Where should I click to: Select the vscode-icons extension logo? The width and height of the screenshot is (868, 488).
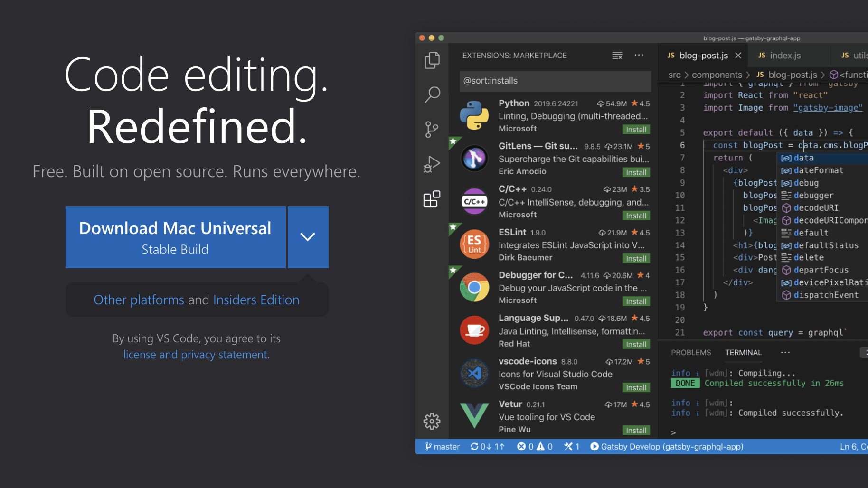point(474,373)
